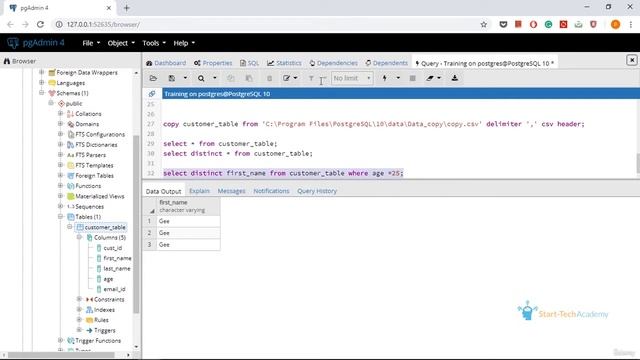The image size is (640, 360).
Task: Switch to the SQL tab
Action: click(x=249, y=63)
